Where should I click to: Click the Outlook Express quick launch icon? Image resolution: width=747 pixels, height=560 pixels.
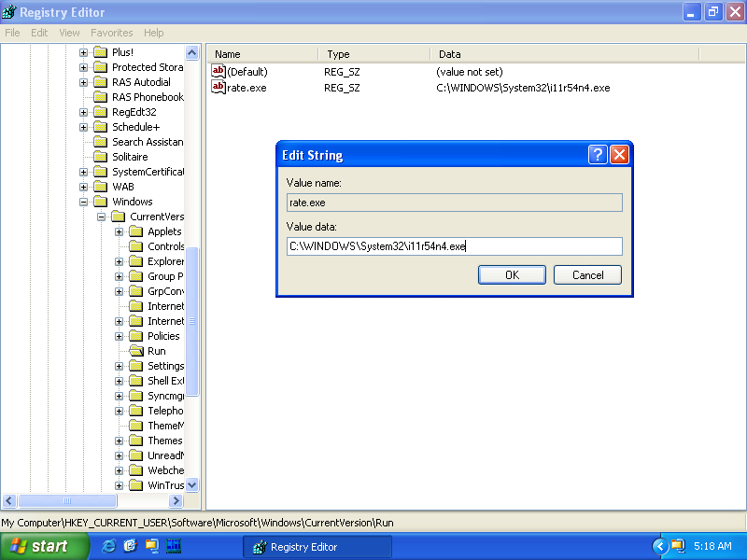tap(130, 546)
